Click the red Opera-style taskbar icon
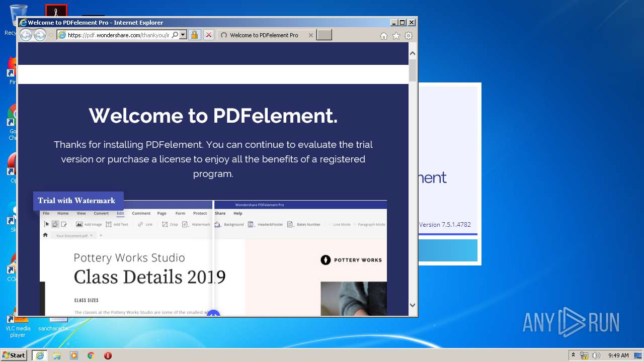 point(108,355)
